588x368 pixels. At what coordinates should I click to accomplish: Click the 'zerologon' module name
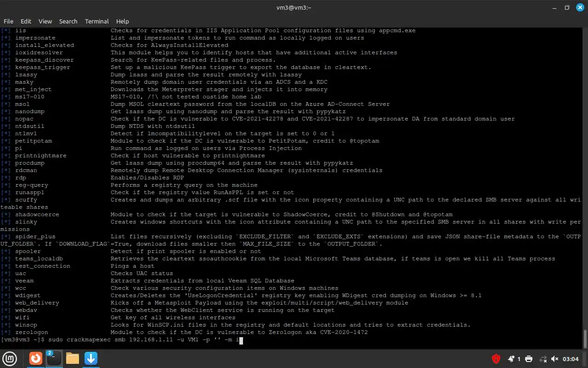coord(31,332)
